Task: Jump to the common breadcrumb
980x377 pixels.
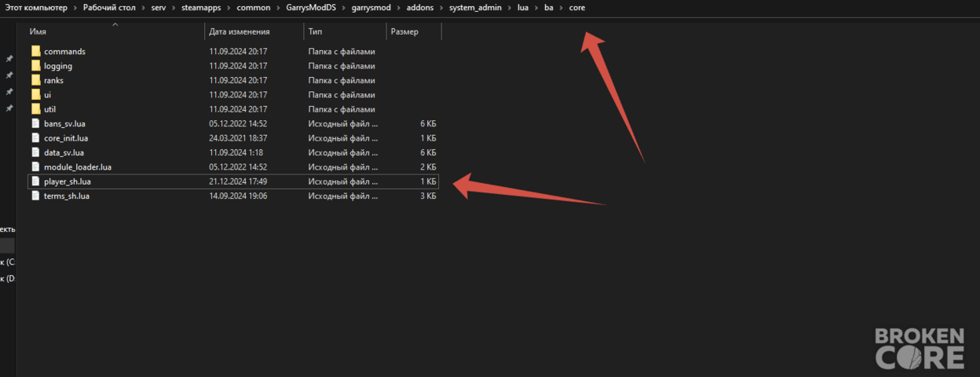Action: click(253, 8)
